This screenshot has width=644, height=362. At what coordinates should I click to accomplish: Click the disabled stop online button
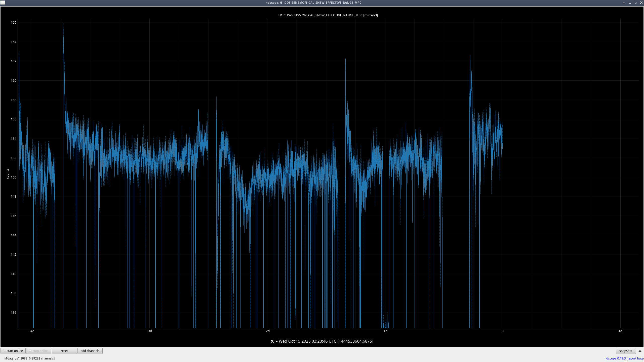click(x=39, y=351)
